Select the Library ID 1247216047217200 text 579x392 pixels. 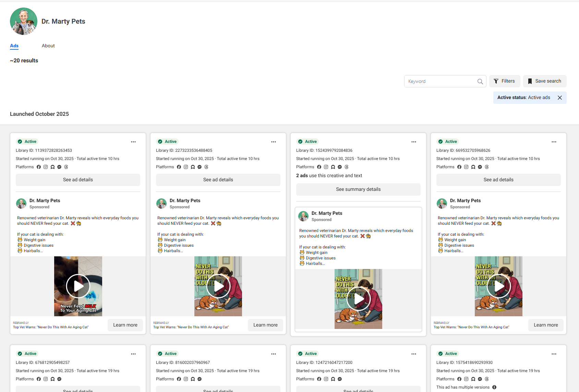324,363
